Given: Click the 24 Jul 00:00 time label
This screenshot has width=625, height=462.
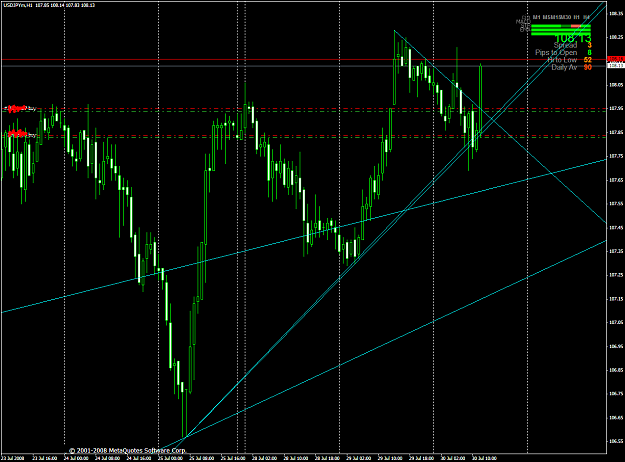Looking at the screenshot, I should click(76, 458).
